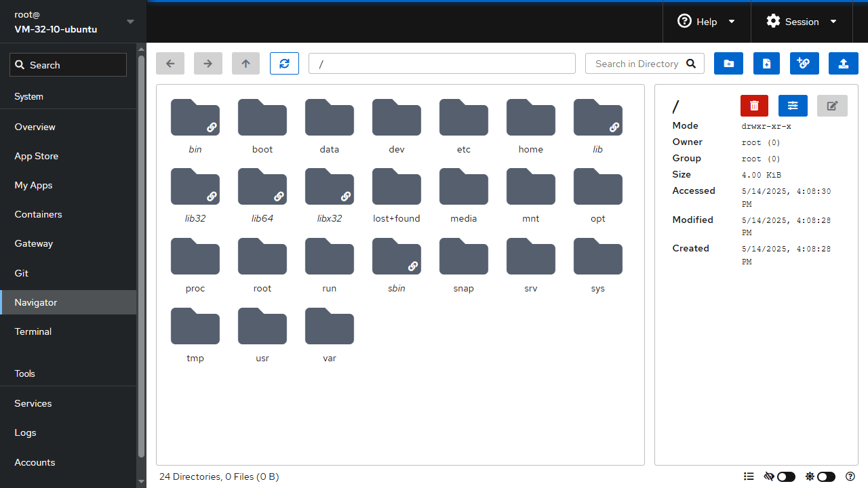Refresh the directory listing
Image resolution: width=868 pixels, height=488 pixels.
coord(284,64)
